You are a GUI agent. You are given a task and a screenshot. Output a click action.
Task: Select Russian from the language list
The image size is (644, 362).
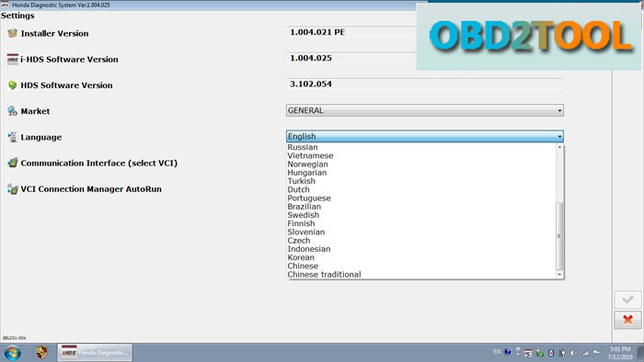tap(303, 147)
